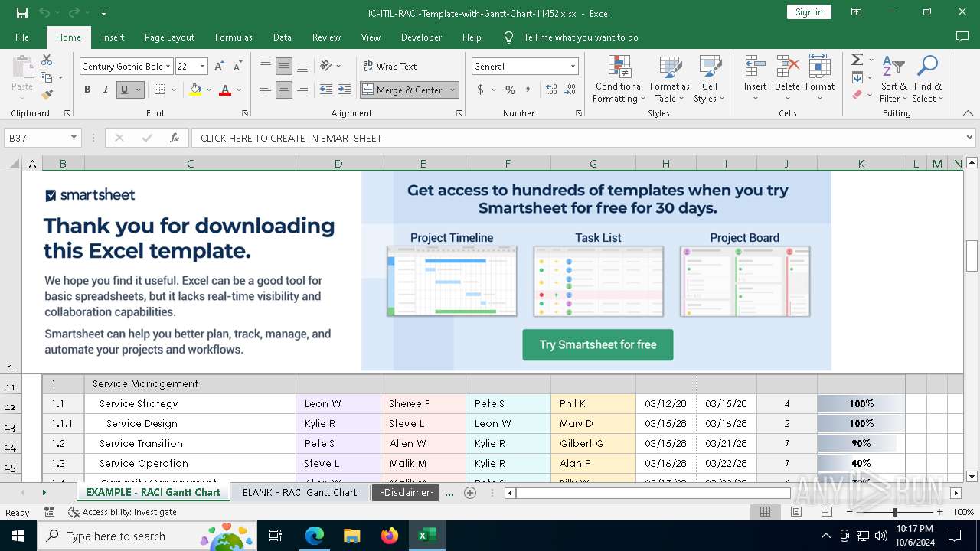
Task: Expand Merge & Center dropdown arrow
Action: coord(452,90)
